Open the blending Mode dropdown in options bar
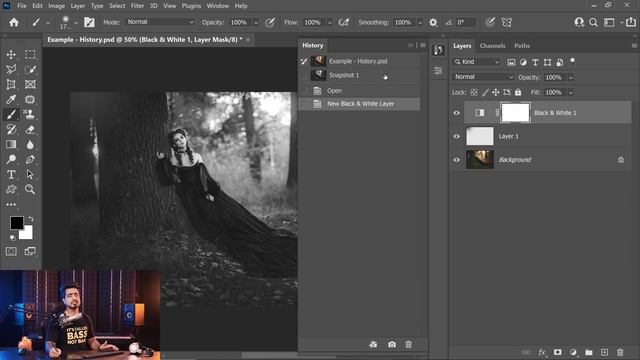Screen dimensions: 640x360 point(160,22)
